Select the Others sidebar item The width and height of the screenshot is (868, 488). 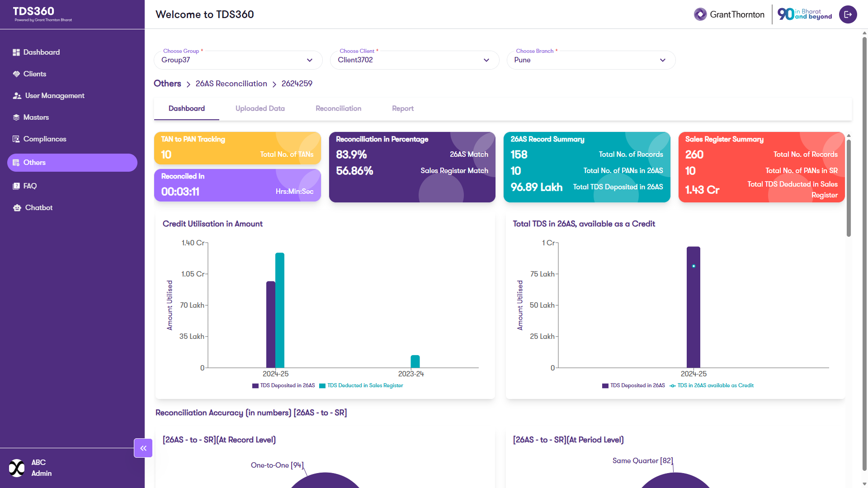pyautogui.click(x=72, y=163)
